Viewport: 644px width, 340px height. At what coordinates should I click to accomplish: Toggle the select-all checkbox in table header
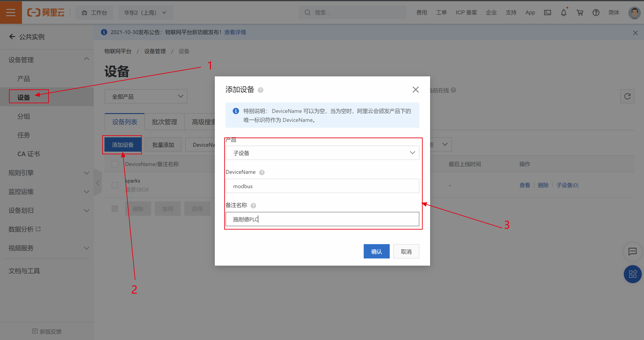(x=115, y=164)
